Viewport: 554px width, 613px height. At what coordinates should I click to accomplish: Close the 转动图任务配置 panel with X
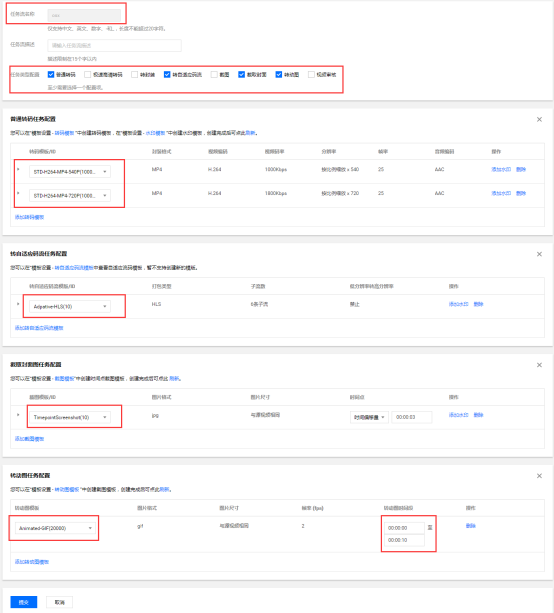coord(539,476)
